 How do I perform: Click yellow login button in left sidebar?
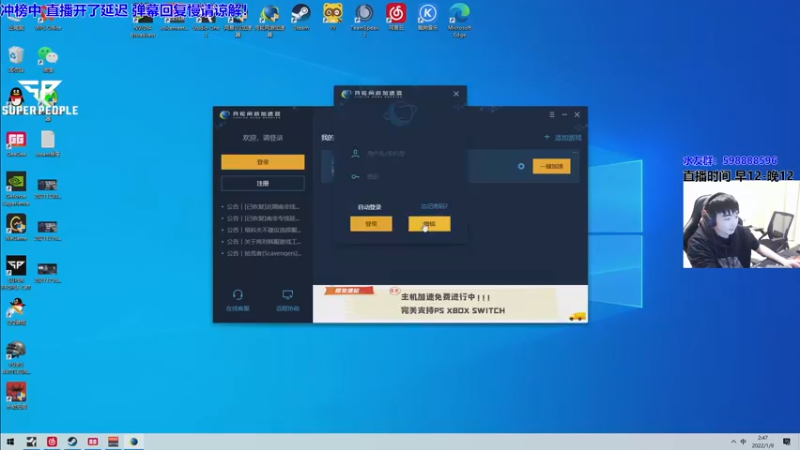263,162
